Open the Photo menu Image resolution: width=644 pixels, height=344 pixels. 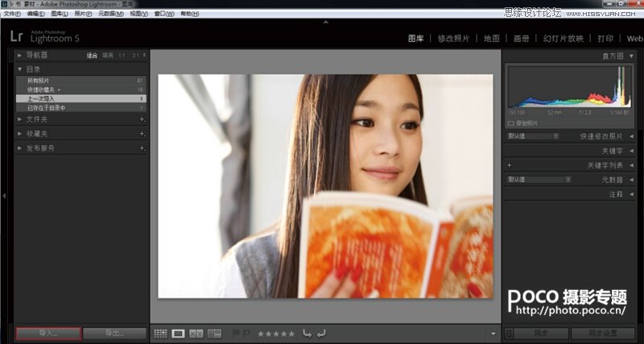(x=83, y=14)
